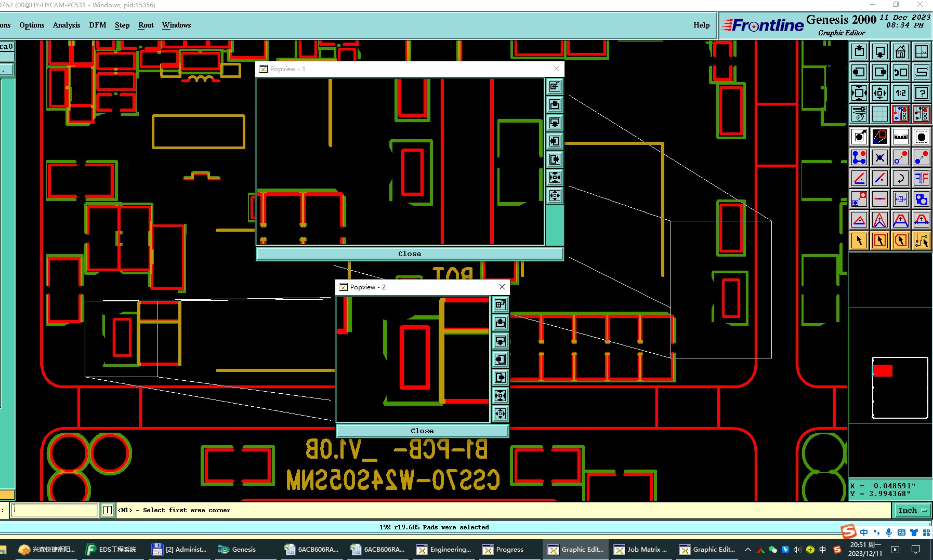Select the delete feature X tool
This screenshot has height=560, width=933.
(x=880, y=157)
